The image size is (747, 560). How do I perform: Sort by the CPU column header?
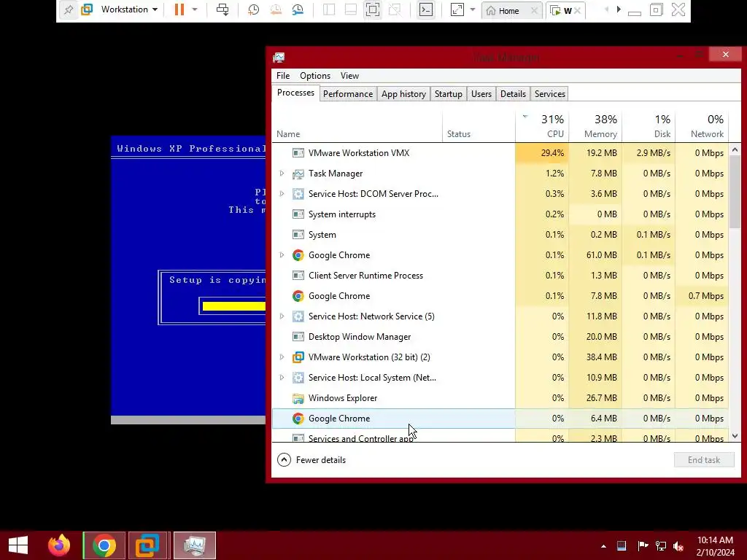coord(542,127)
